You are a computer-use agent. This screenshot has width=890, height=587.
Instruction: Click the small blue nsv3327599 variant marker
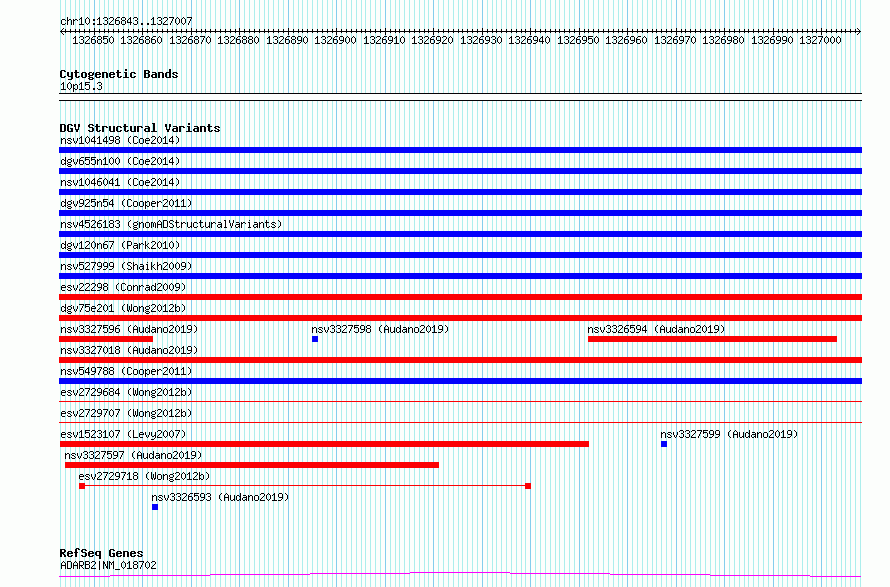point(664,444)
